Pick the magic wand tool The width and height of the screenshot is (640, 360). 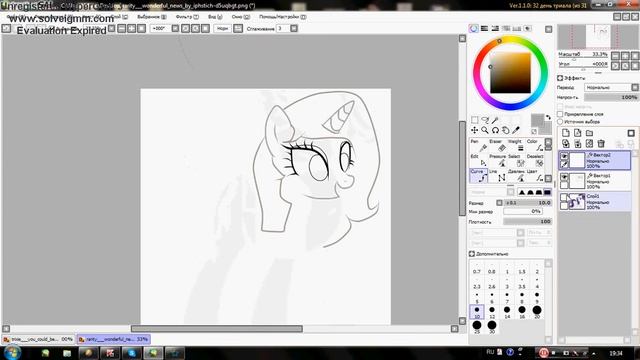(495, 120)
